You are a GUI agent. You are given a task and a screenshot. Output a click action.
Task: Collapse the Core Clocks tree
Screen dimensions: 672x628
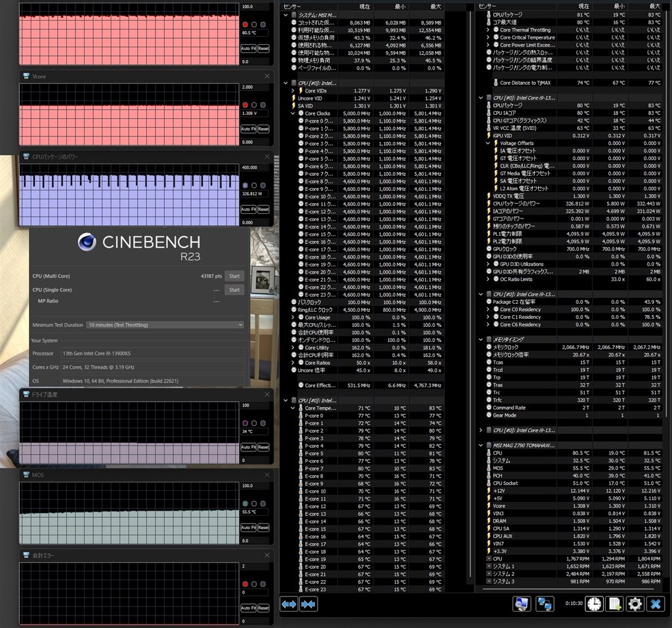[293, 114]
